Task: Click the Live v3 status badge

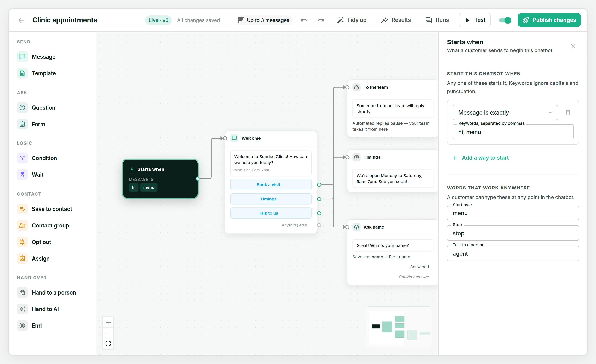Action: click(x=159, y=20)
